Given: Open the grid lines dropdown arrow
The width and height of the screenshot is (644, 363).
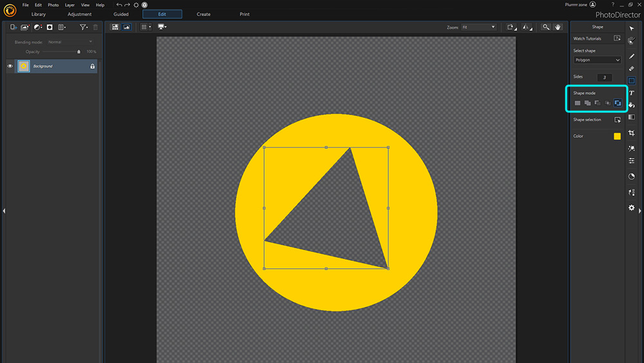Looking at the screenshot, I should click(150, 27).
